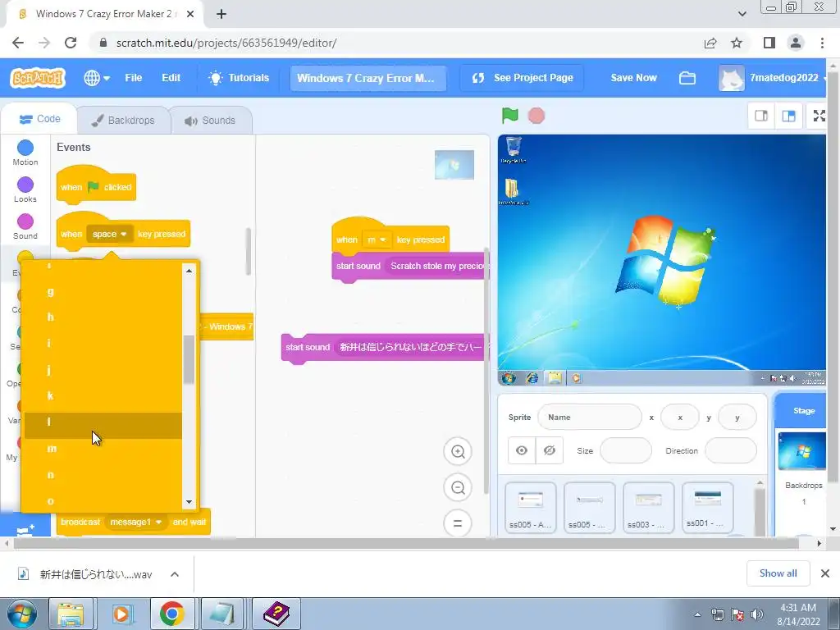The height and width of the screenshot is (630, 840).
Task: Open the Edit menu
Action: [171, 78]
